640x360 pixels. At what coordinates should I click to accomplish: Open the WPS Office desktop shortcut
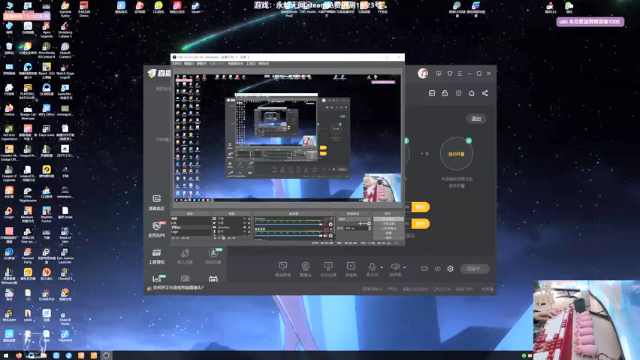click(47, 110)
